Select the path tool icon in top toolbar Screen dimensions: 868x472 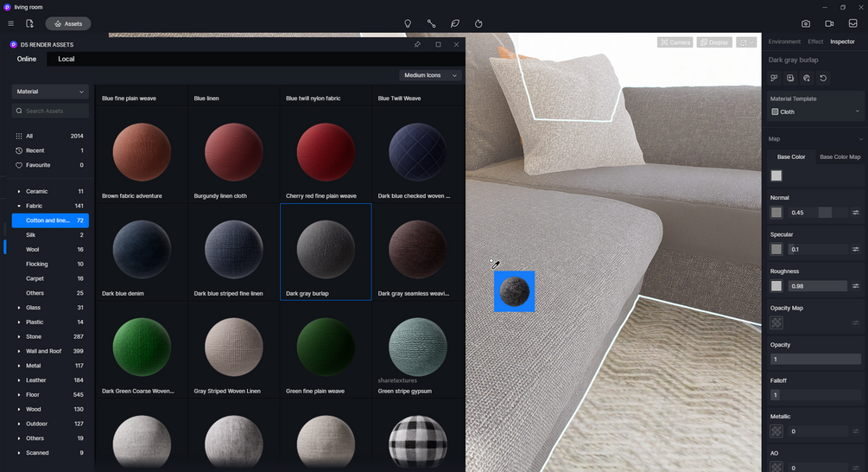[431, 24]
